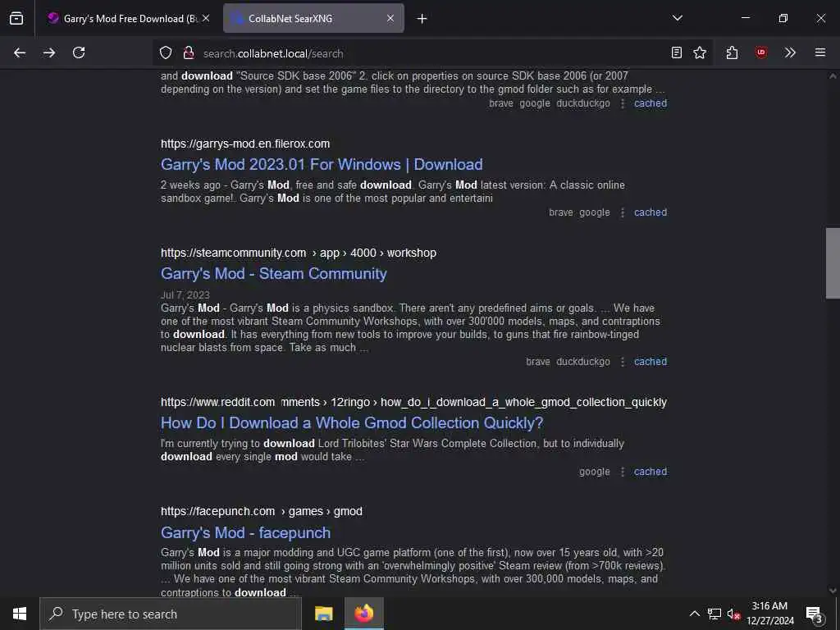The width and height of the screenshot is (840, 630).
Task: Open cached link for filerox result
Action: coord(651,212)
